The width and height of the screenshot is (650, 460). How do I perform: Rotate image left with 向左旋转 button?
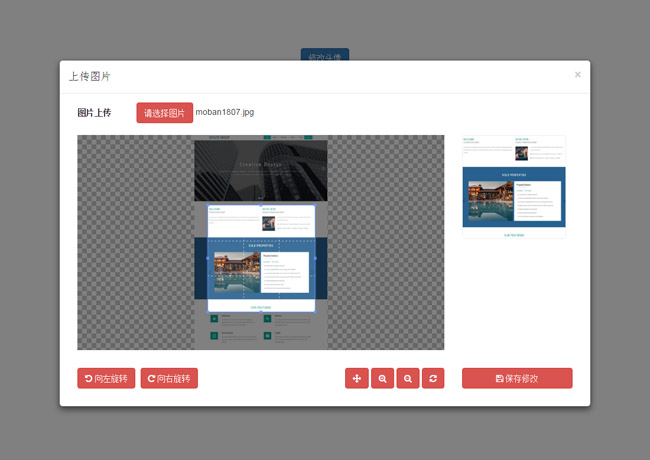(x=106, y=378)
